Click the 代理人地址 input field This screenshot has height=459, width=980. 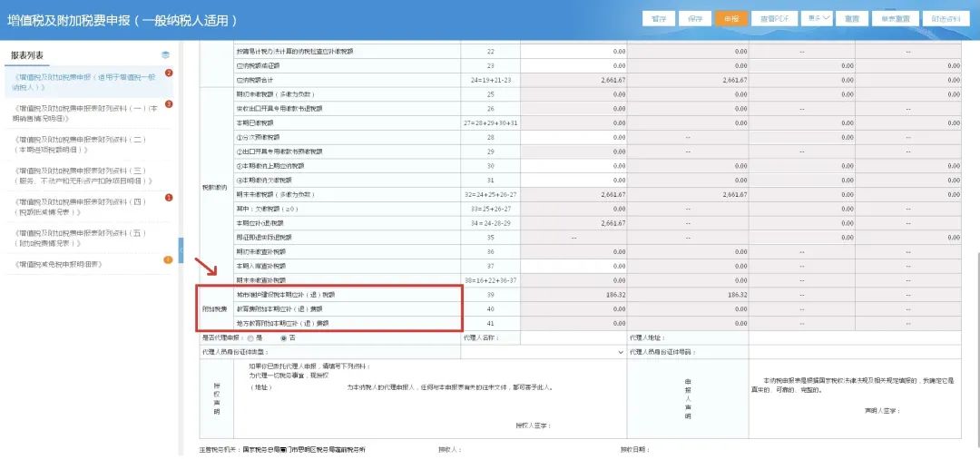pos(855,337)
